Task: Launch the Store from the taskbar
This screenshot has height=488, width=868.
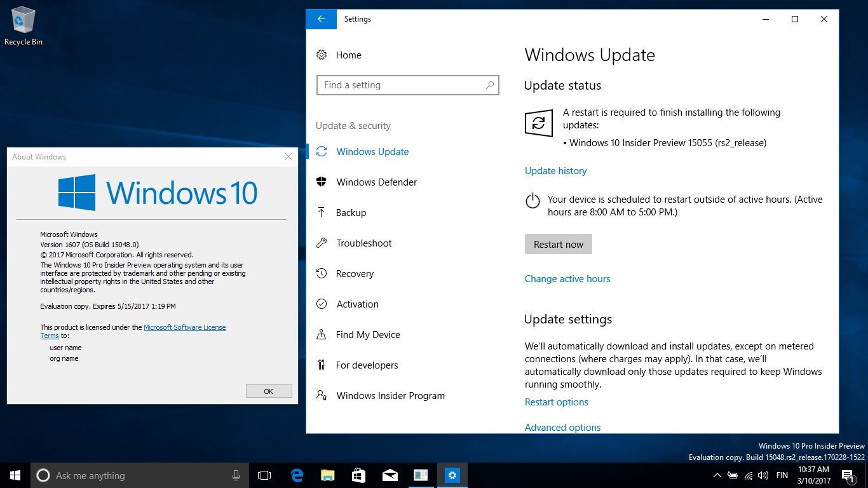Action: [x=358, y=475]
